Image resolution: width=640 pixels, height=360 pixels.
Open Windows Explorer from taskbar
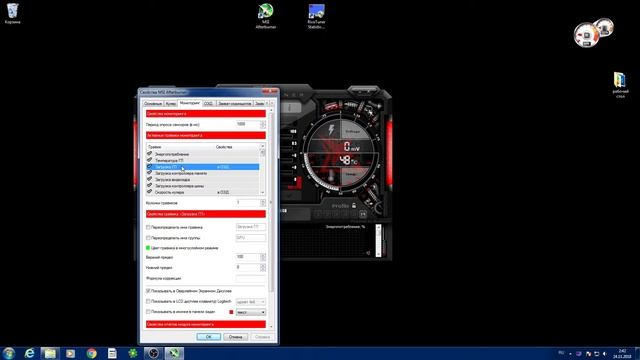pos(50,353)
